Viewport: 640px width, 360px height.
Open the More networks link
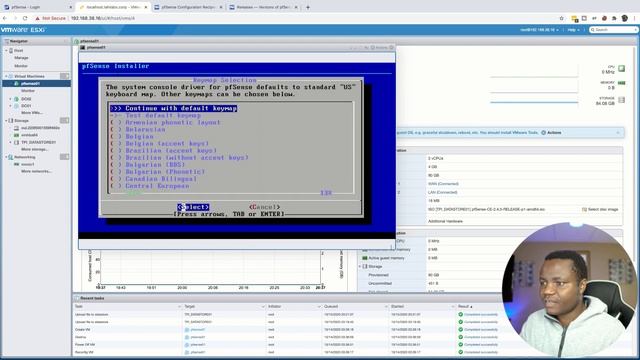[x=36, y=171]
